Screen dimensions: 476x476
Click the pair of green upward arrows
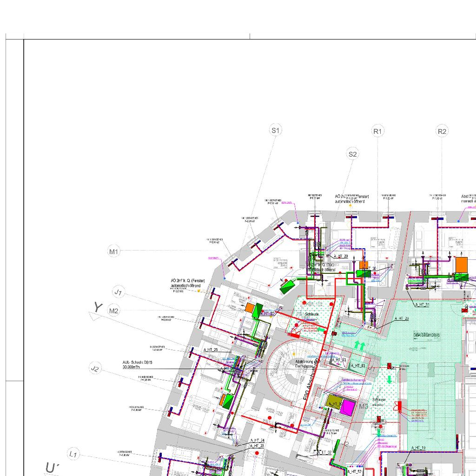(x=360, y=345)
